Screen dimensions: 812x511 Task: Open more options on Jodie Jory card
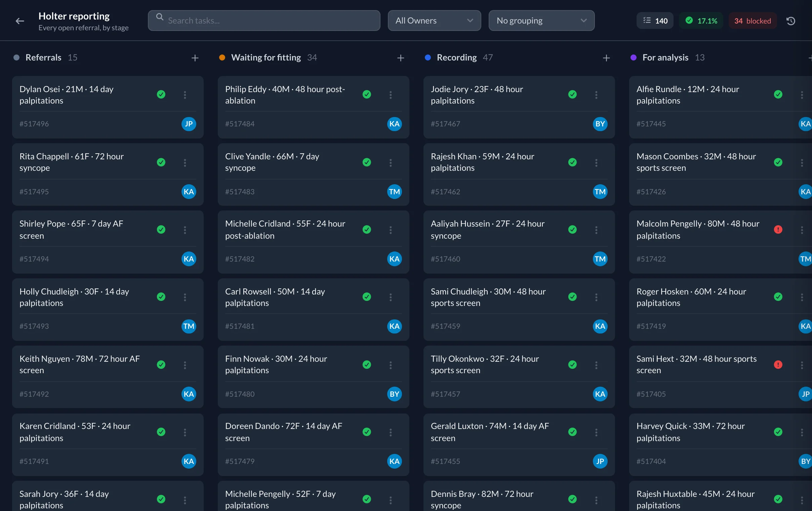tap(596, 95)
